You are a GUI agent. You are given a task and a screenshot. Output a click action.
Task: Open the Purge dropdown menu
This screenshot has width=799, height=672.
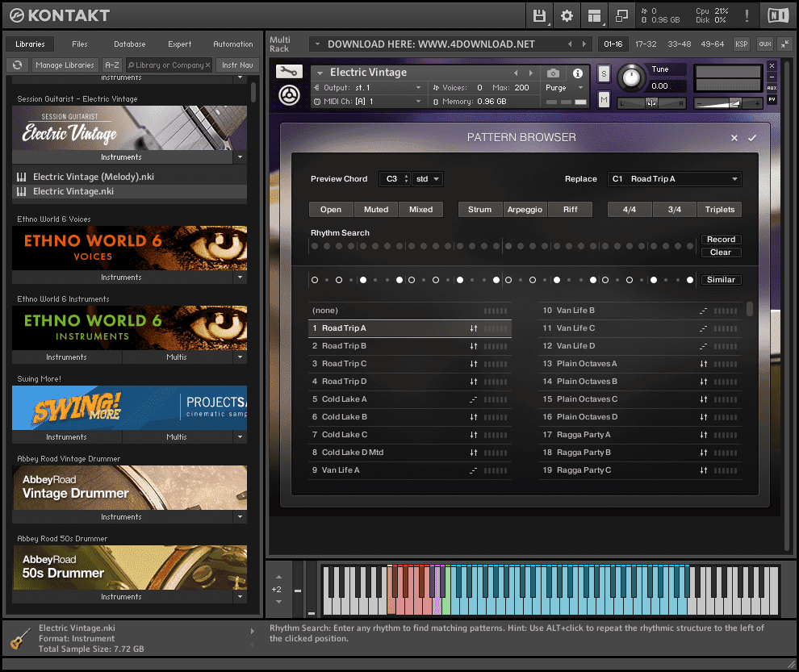(565, 88)
